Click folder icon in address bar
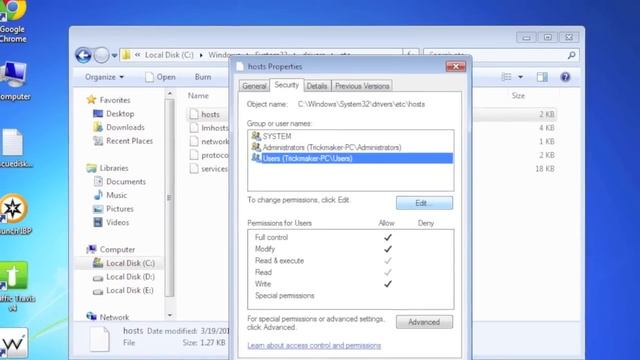 click(x=127, y=55)
